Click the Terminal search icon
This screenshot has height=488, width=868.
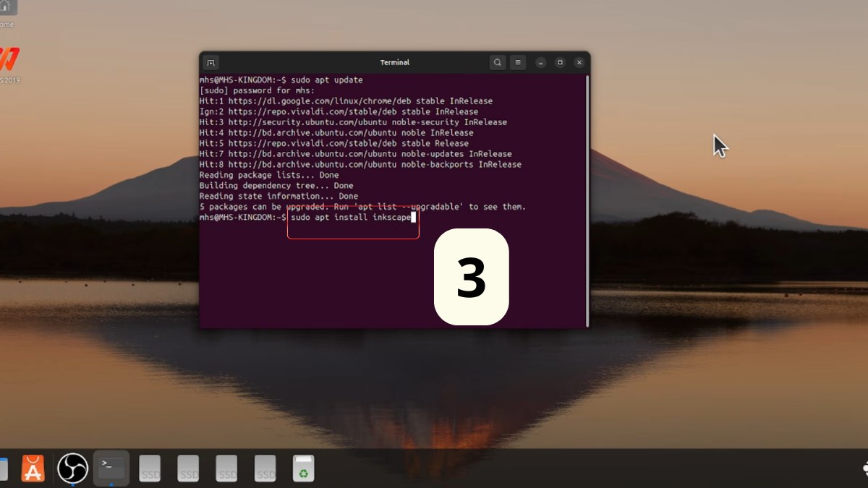coord(498,63)
